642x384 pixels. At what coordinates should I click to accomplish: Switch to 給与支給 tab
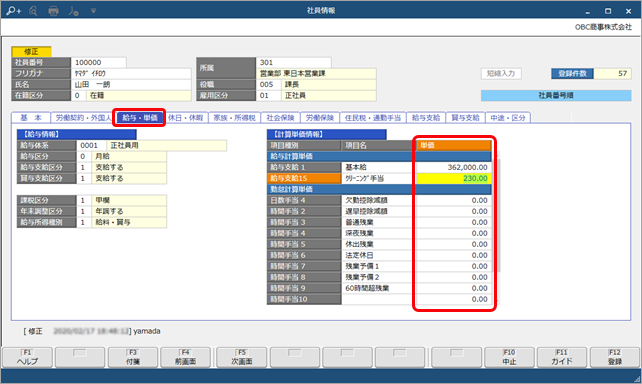(426, 117)
